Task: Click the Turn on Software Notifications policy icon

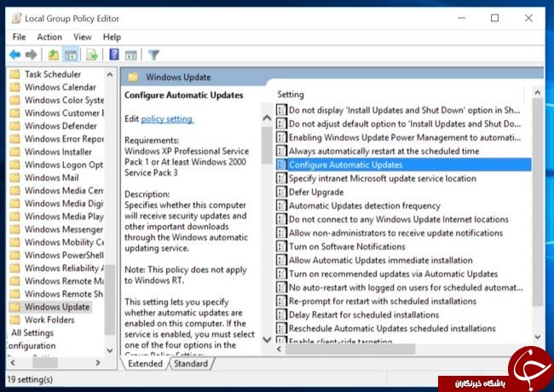Action: pyautogui.click(x=281, y=246)
